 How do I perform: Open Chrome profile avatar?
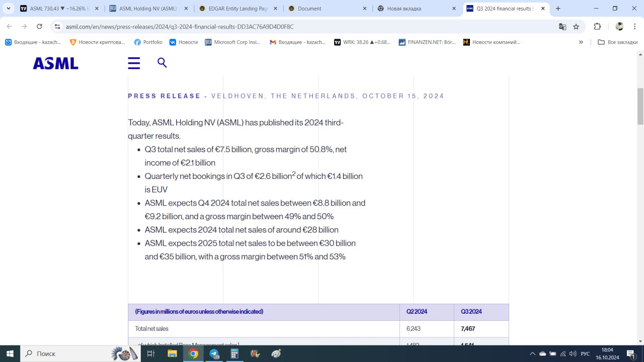point(619,27)
